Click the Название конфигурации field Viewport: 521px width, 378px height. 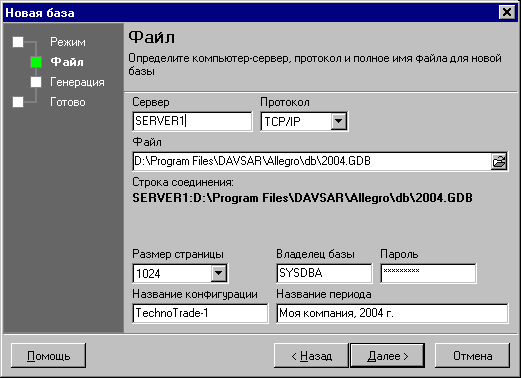[200, 313]
